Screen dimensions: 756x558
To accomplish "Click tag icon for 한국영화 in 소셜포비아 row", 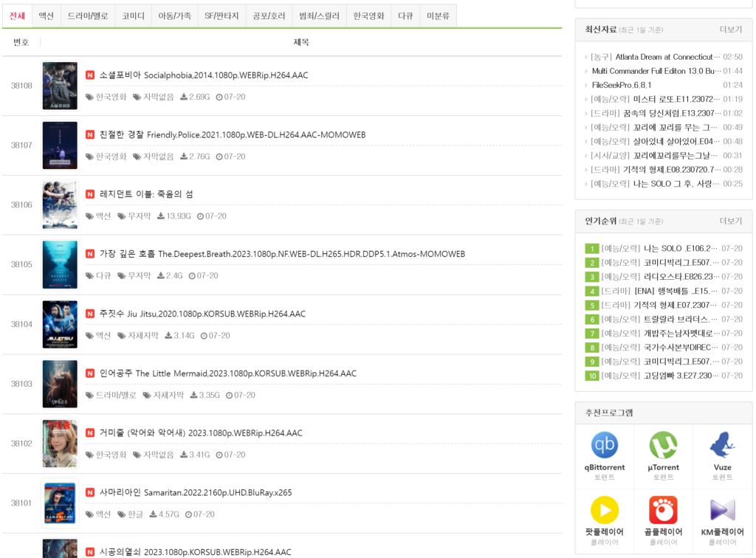I will 89,97.
